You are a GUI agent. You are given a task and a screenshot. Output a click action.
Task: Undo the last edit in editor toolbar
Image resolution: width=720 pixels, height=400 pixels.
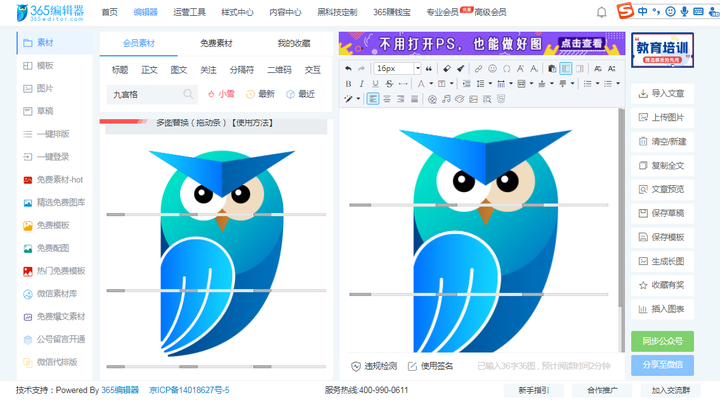tap(348, 69)
